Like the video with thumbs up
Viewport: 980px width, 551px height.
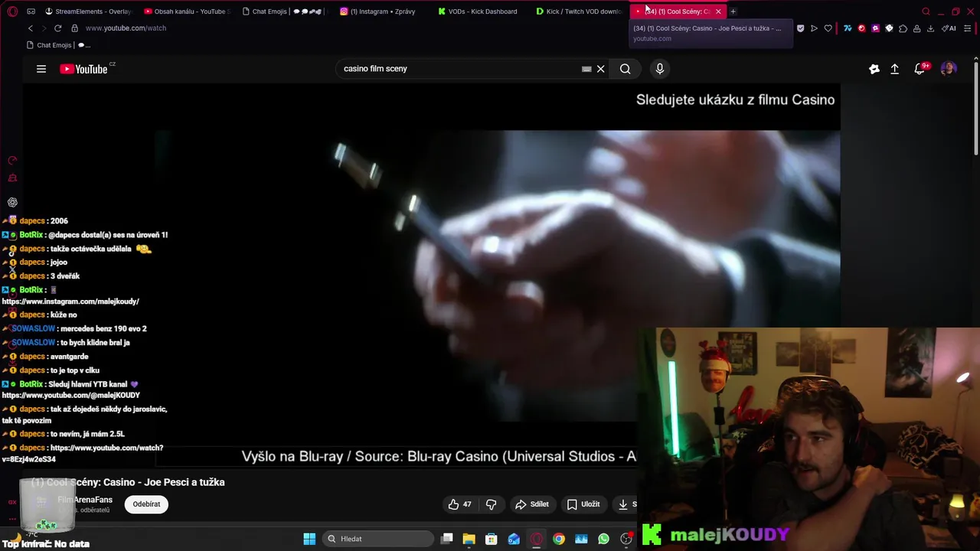pos(460,504)
